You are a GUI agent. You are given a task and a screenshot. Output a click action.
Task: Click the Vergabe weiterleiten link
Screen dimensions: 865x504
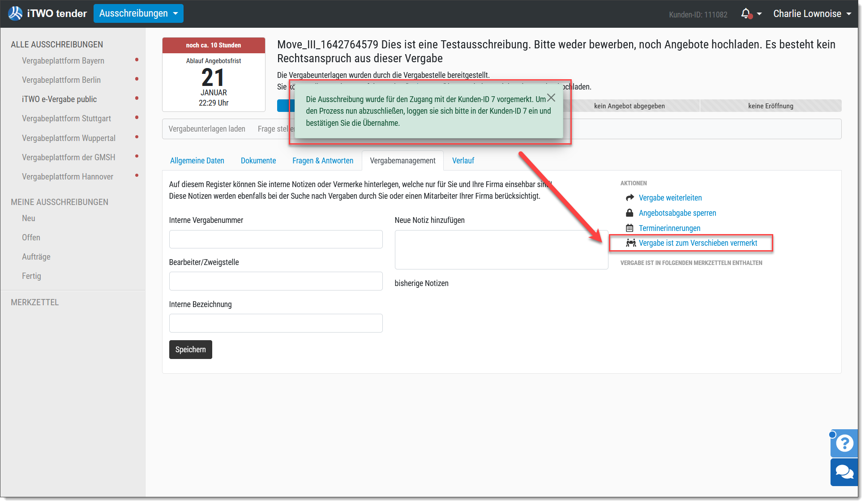click(670, 198)
